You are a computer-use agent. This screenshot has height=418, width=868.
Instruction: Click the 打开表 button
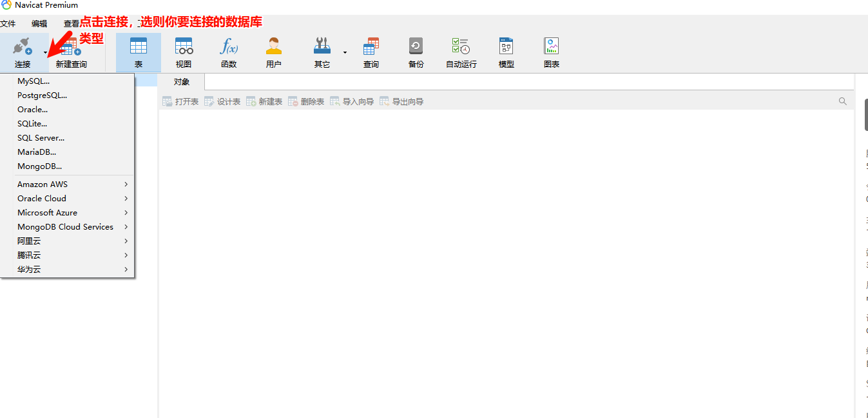pos(180,102)
